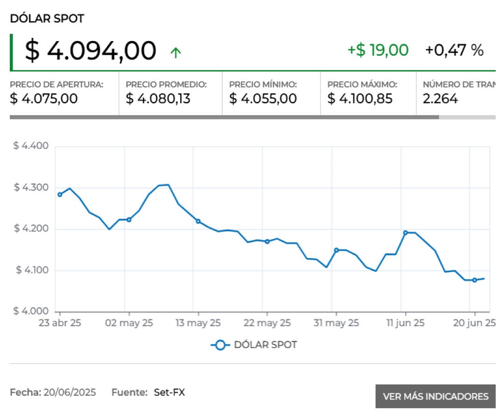504x420 pixels.
Task: Open the VER MÁS INDICADORES button
Action: (x=435, y=397)
